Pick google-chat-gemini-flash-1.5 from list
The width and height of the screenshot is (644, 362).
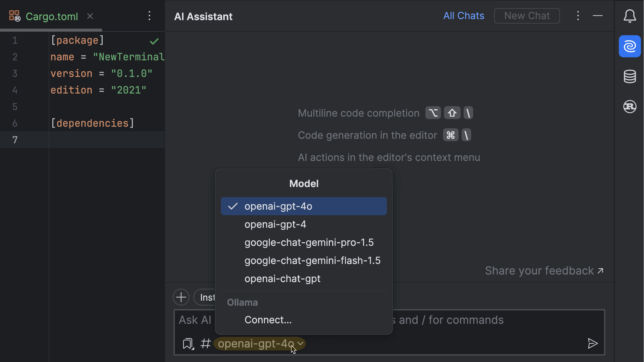312,260
